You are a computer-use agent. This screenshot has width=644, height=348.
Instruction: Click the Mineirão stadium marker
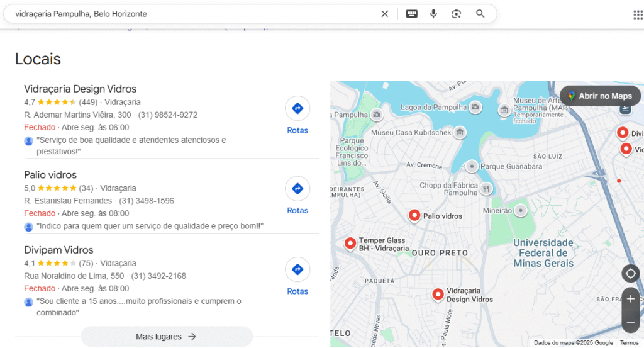(x=521, y=210)
